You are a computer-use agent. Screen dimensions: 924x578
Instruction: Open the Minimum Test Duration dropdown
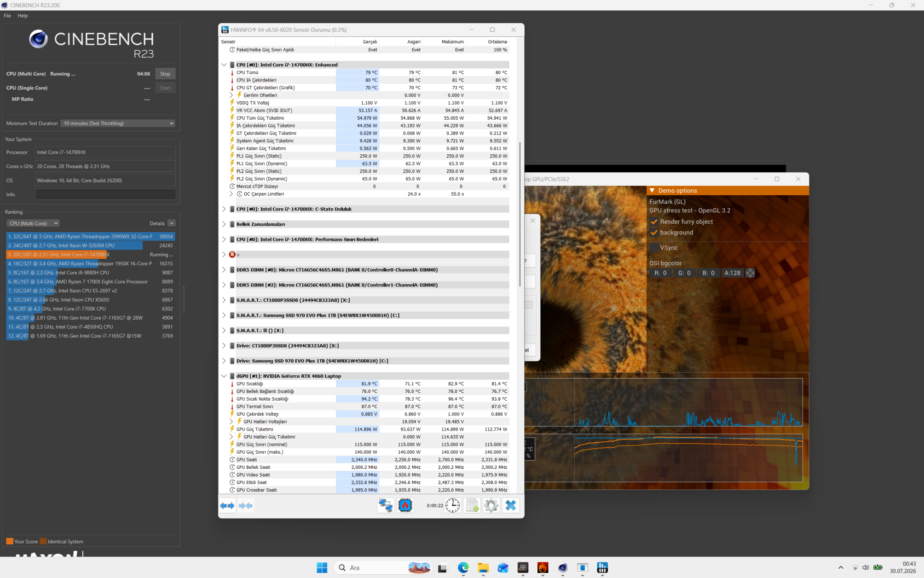pyautogui.click(x=118, y=123)
